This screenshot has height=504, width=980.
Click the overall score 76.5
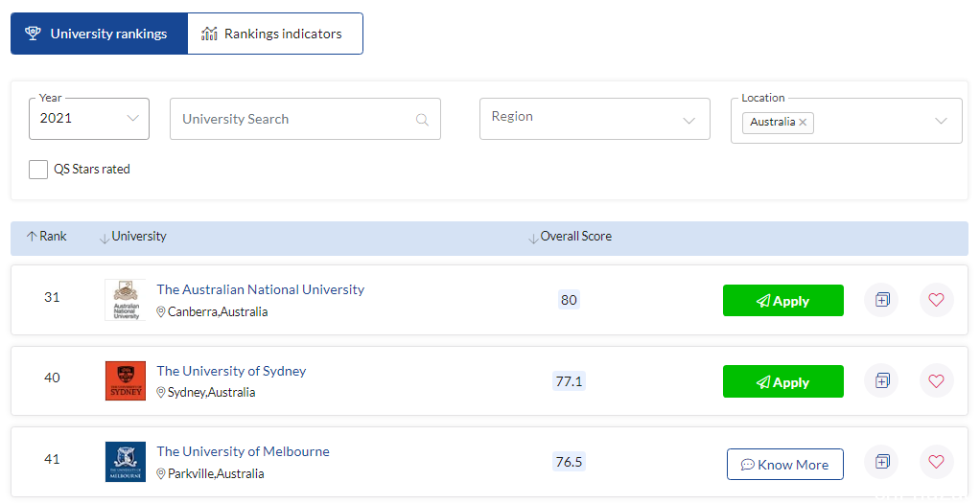point(569,462)
